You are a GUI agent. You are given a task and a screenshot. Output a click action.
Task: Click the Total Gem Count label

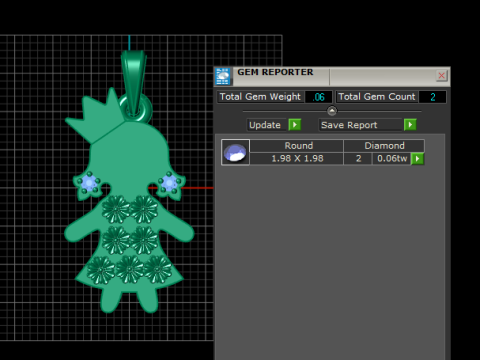tap(377, 97)
